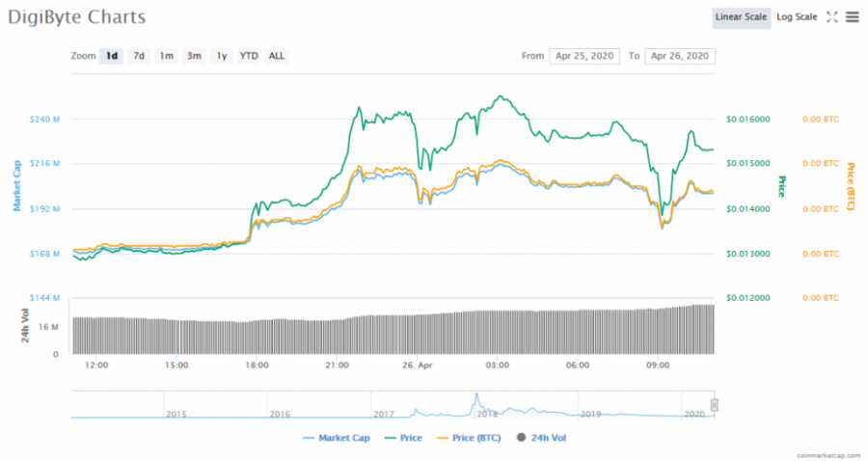
Task: Click the $216 M market cap label
Action: pyautogui.click(x=44, y=163)
